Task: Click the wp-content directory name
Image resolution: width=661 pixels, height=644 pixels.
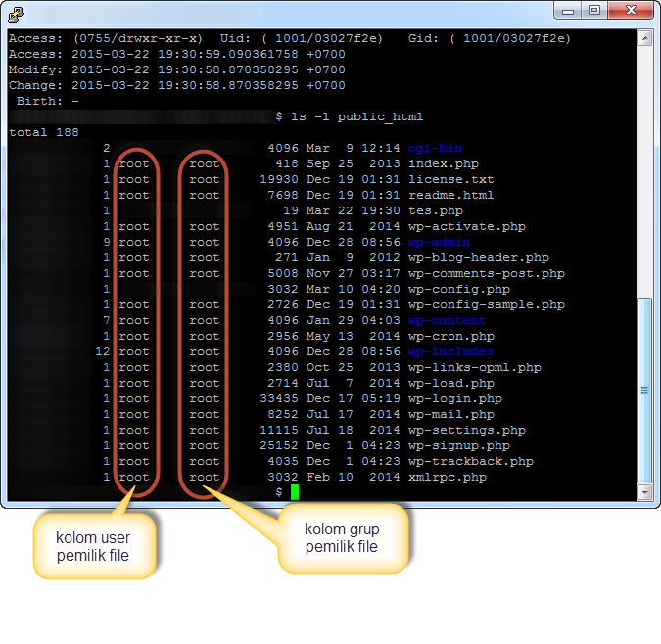Action: coord(447,320)
